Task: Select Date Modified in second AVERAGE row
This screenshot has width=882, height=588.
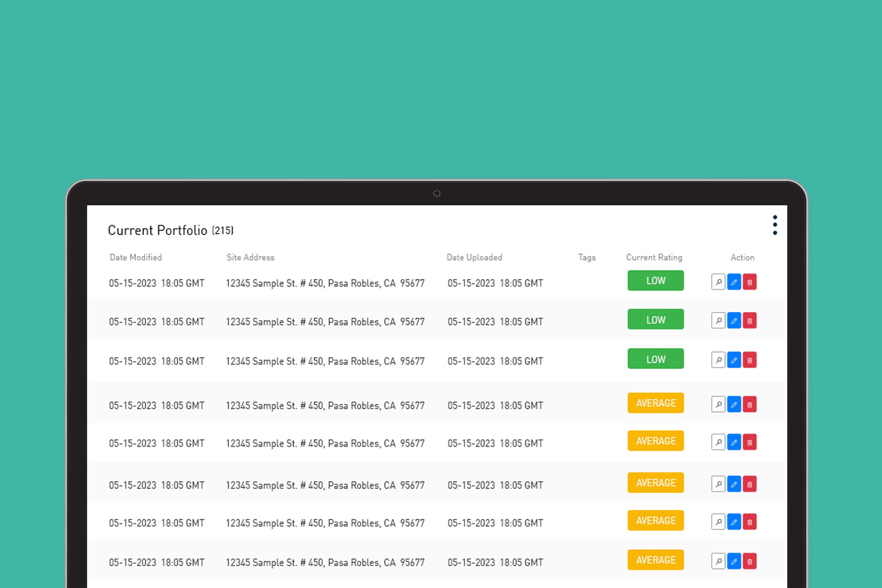Action: 157,443
